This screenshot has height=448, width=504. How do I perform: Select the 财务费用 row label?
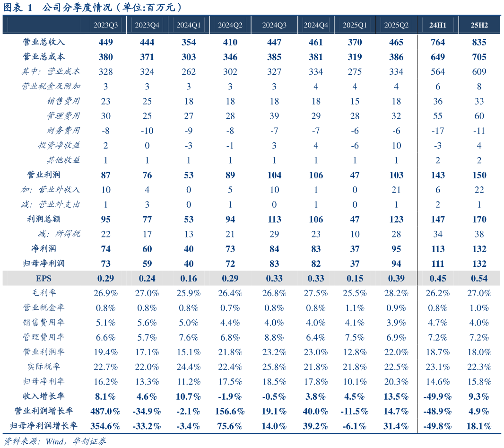(x=63, y=131)
